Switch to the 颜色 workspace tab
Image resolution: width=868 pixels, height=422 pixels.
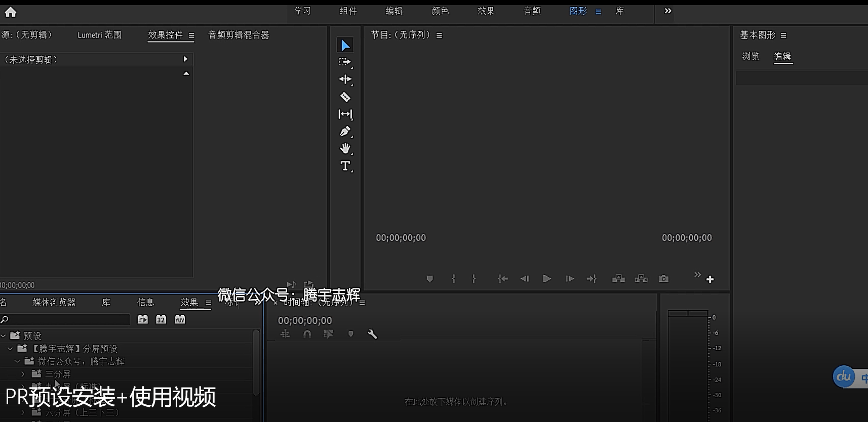[440, 11]
